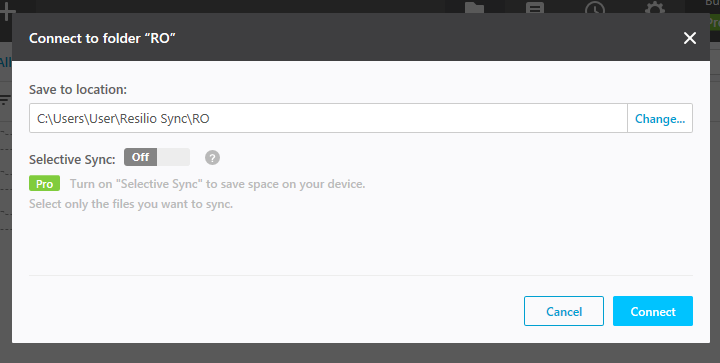Open the folders icon in background window
This screenshot has width=720, height=363.
tap(474, 7)
